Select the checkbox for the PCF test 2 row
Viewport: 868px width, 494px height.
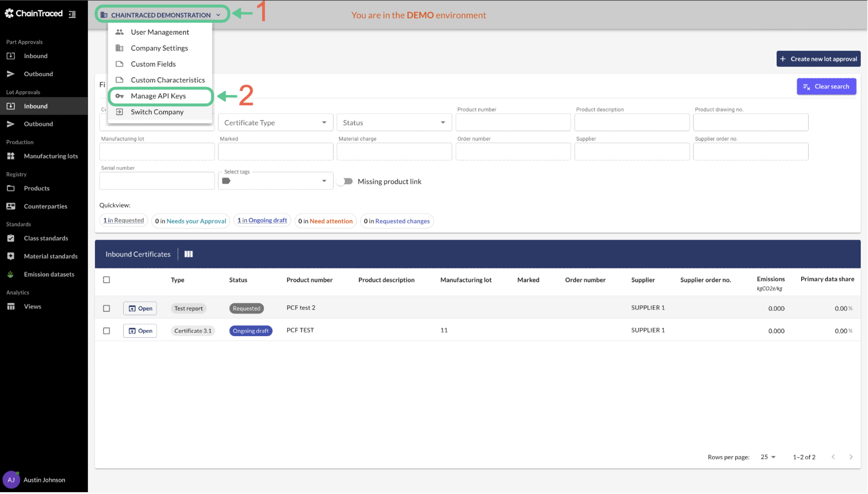coord(106,308)
